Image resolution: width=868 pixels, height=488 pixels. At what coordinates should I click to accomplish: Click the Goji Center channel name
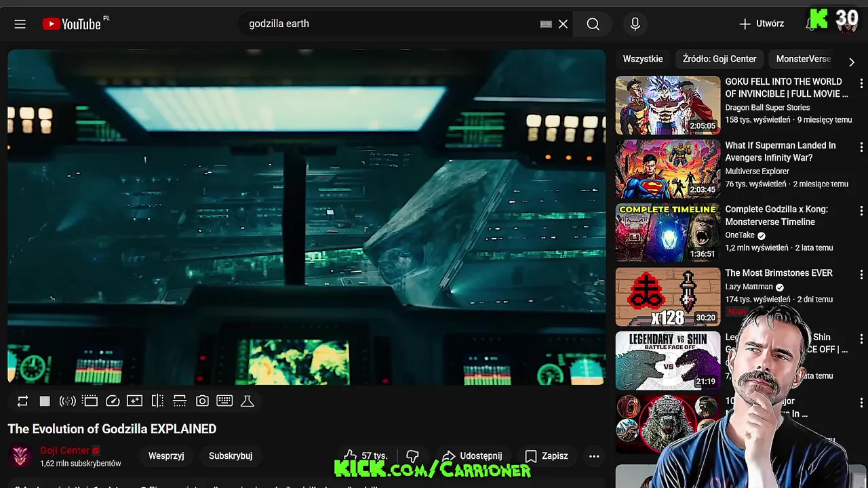(64, 451)
